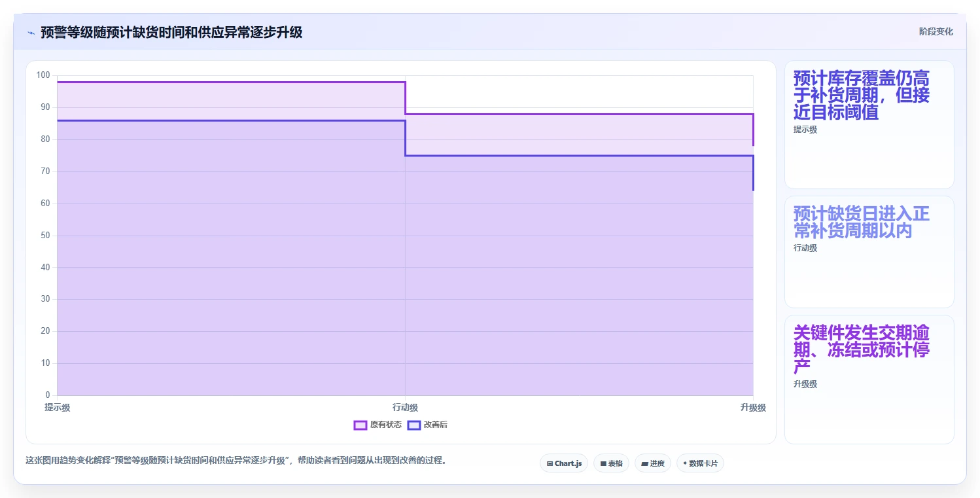Toggle the 原有状态 legend entry
980x498 pixels.
point(377,425)
